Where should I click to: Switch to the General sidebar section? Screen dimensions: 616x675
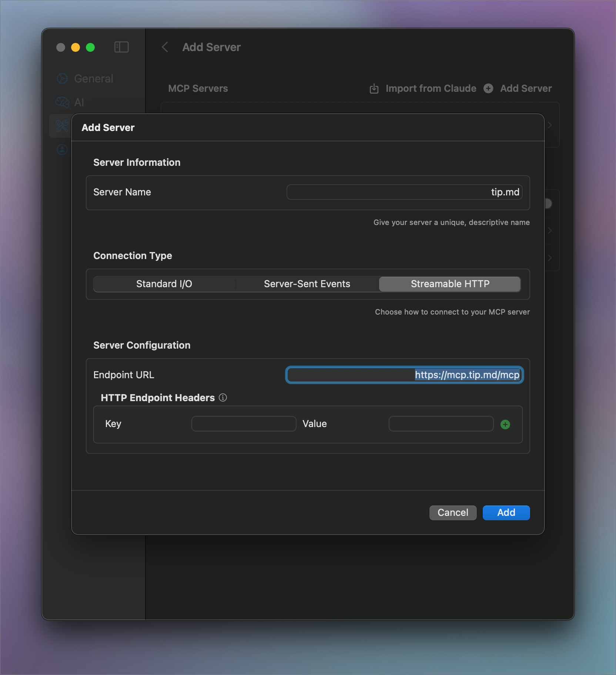pos(93,78)
